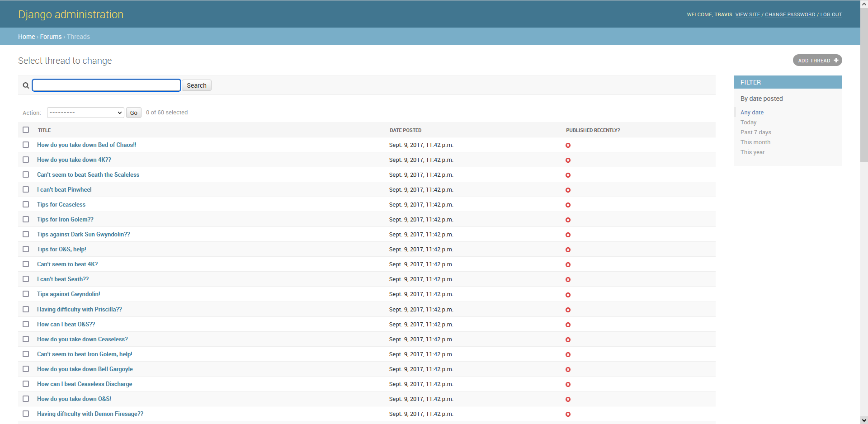Click red X icon for Bed of Chaos thread

click(568, 146)
